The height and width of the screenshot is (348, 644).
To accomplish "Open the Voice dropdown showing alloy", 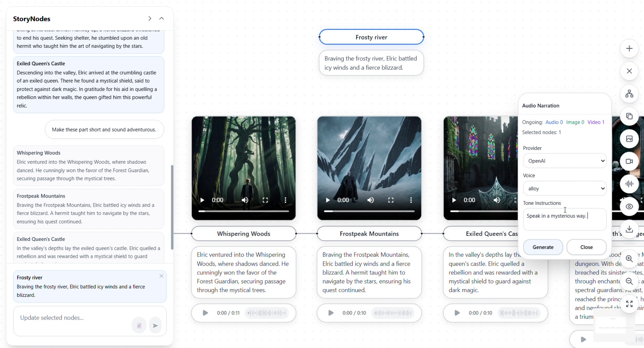I will [565, 188].
